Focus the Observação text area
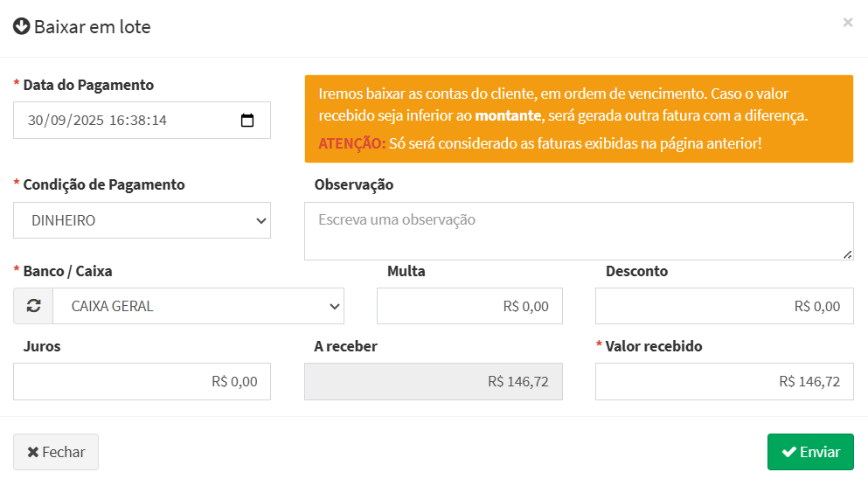The height and width of the screenshot is (486, 868). [x=578, y=231]
